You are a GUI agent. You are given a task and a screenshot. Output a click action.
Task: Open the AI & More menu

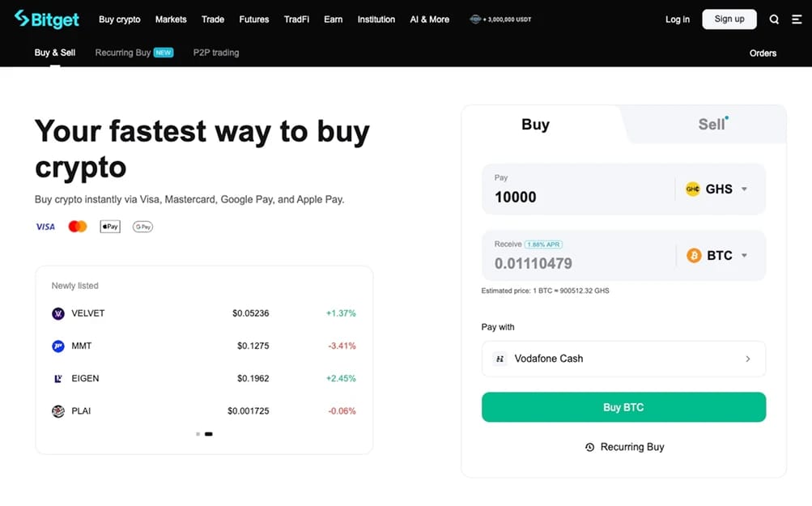tap(430, 19)
